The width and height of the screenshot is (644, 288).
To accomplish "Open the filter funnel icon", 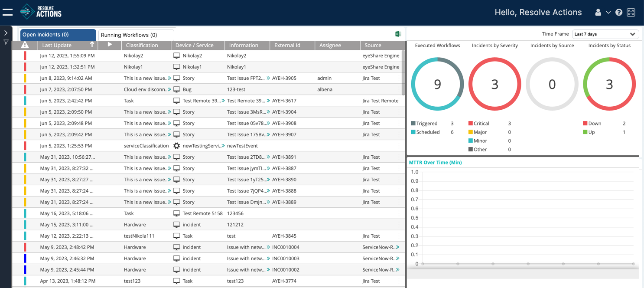I will click(x=6, y=43).
